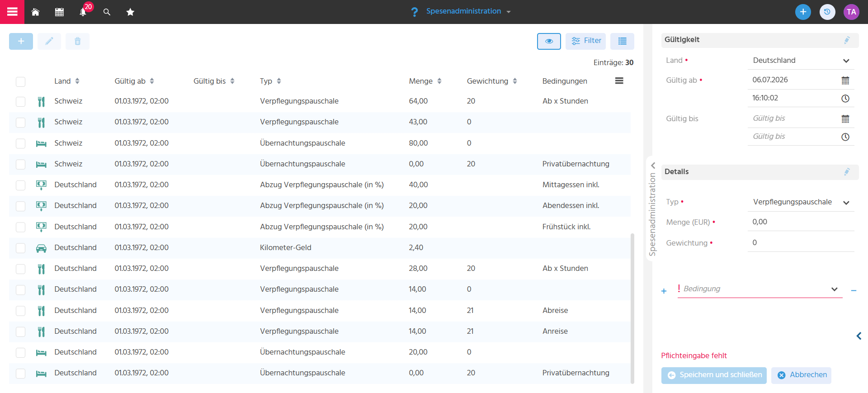Sort by the Menge column header

coord(425,81)
